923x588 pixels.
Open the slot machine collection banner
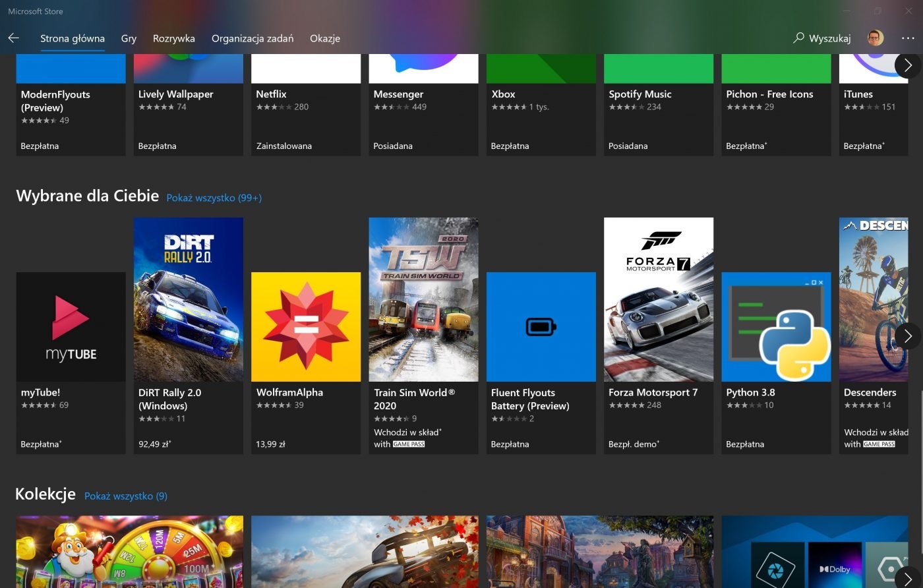[129, 552]
